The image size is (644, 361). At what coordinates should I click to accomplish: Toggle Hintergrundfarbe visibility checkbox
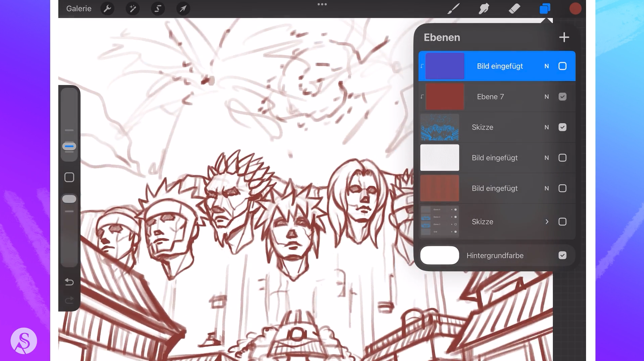[562, 255]
